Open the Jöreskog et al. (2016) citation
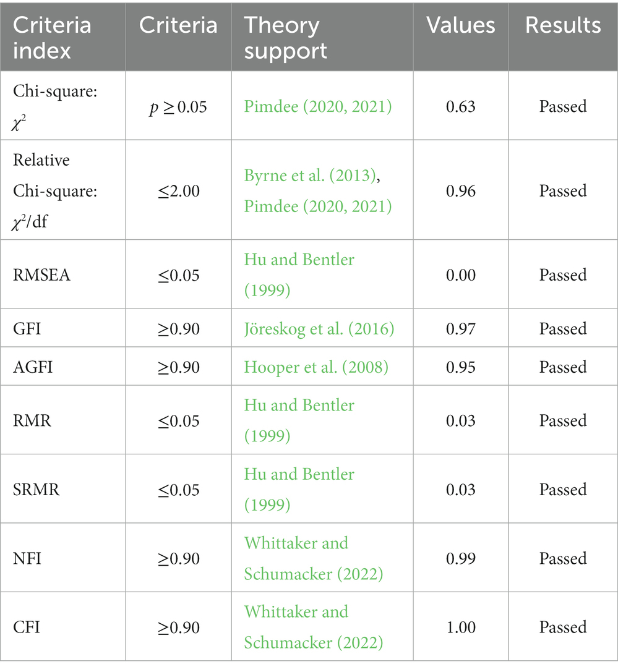618x672 pixels. (319, 329)
